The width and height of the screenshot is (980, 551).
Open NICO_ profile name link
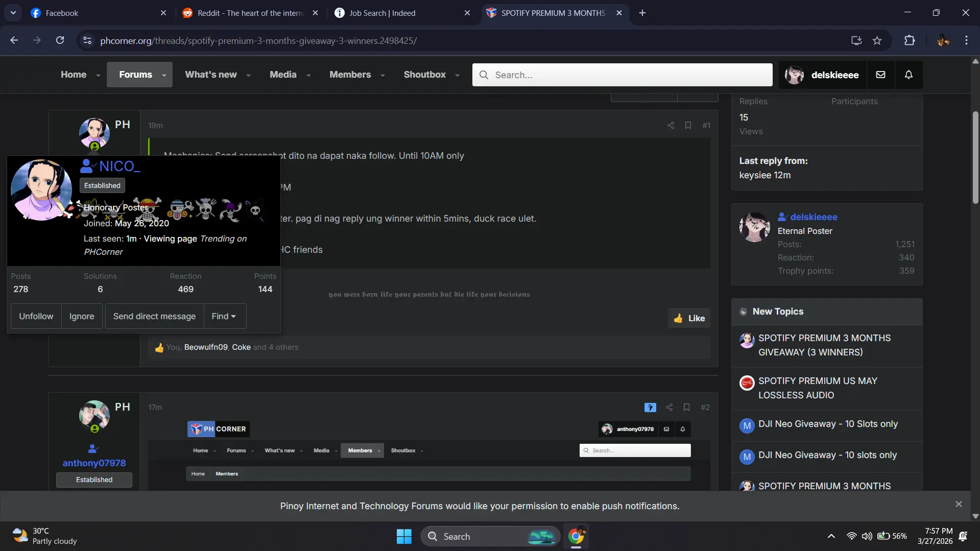(119, 166)
